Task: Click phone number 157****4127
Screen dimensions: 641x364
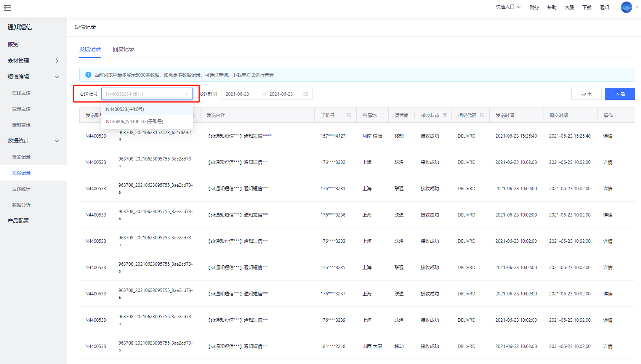Action: pos(333,136)
